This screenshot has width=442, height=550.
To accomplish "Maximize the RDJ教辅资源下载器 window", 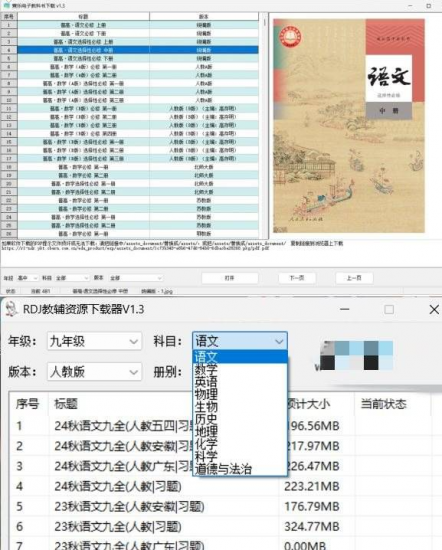I will (389, 309).
